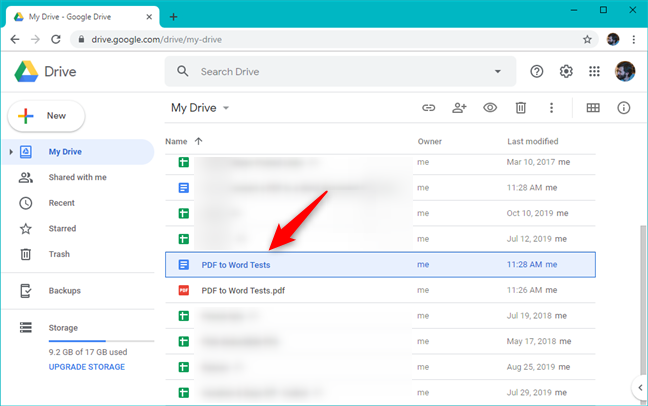Open My Drive in the sidebar
The width and height of the screenshot is (648, 406).
[x=79, y=152]
